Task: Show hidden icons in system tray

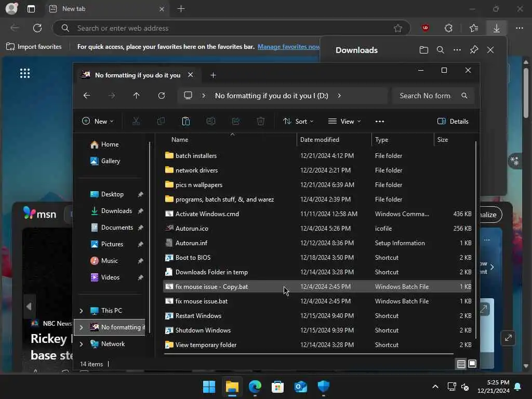Action: coord(435,387)
